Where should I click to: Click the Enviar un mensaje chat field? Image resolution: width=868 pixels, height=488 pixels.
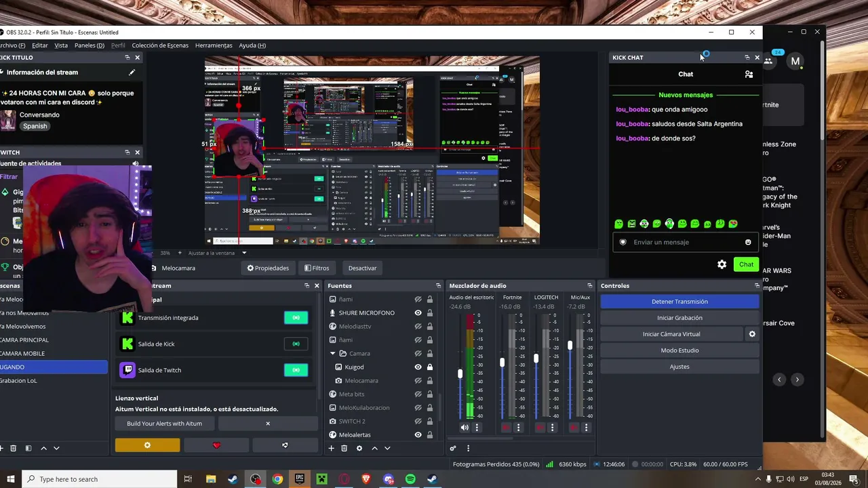click(x=686, y=242)
